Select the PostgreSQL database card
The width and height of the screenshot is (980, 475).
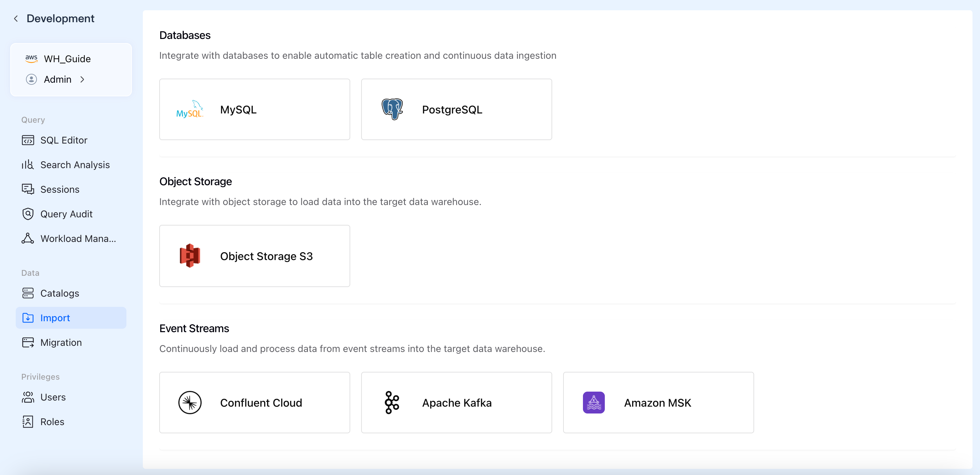[x=456, y=110]
